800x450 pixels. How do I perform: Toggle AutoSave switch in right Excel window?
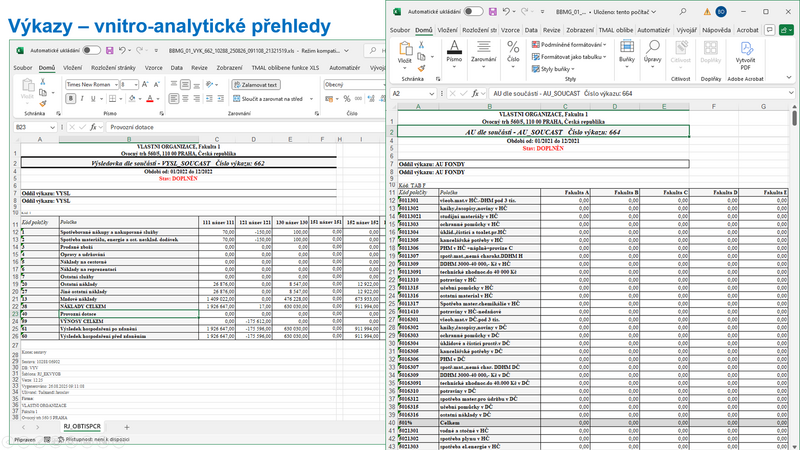pyautogui.click(x=473, y=11)
